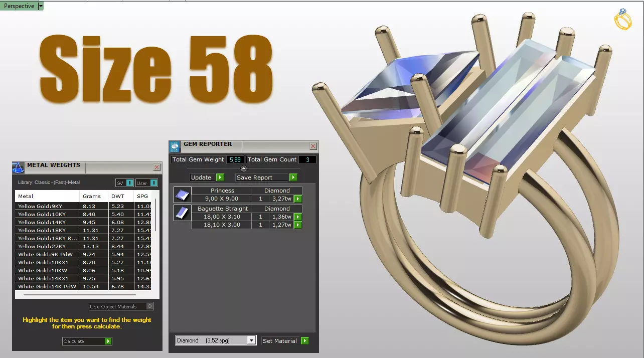Click the Baguette Straight label cell
644x358 pixels.
coord(222,209)
